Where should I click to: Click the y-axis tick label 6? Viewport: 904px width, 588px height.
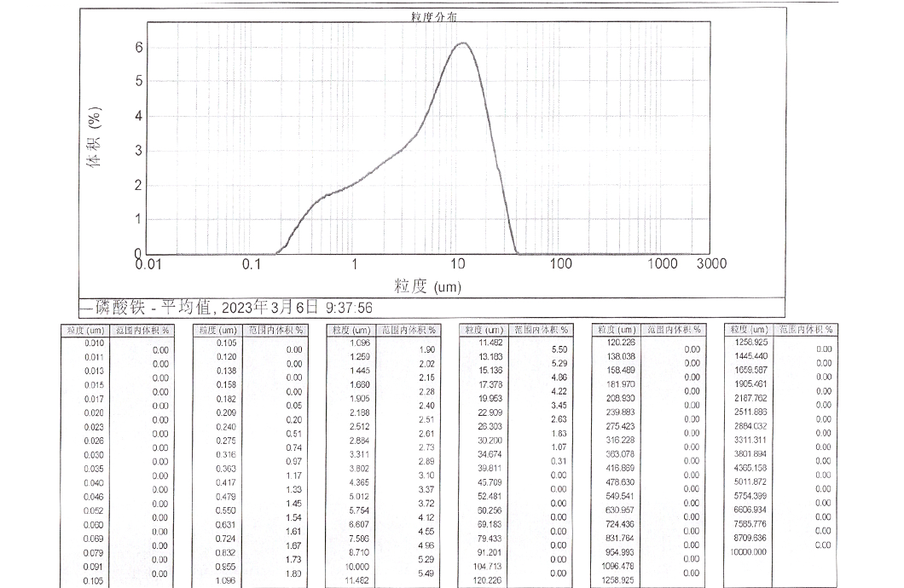point(138,47)
